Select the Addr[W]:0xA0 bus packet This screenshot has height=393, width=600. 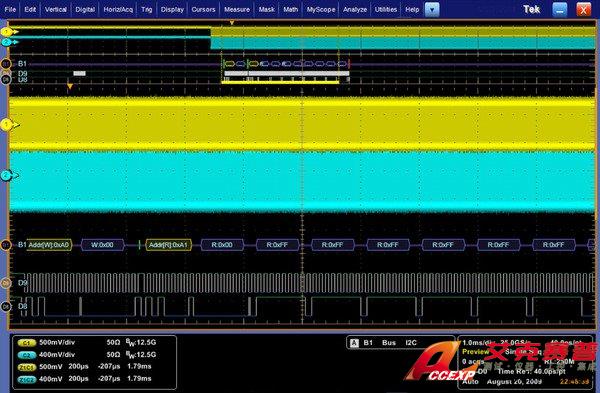pyautogui.click(x=49, y=245)
